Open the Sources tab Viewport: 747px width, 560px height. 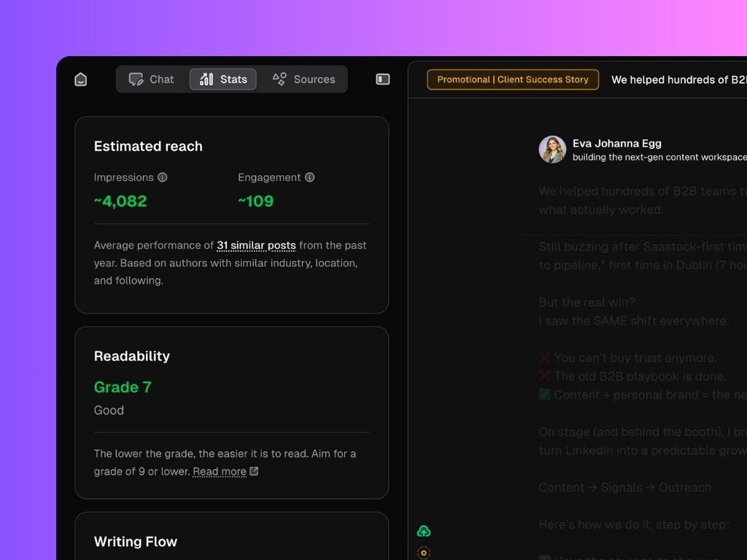(303, 79)
